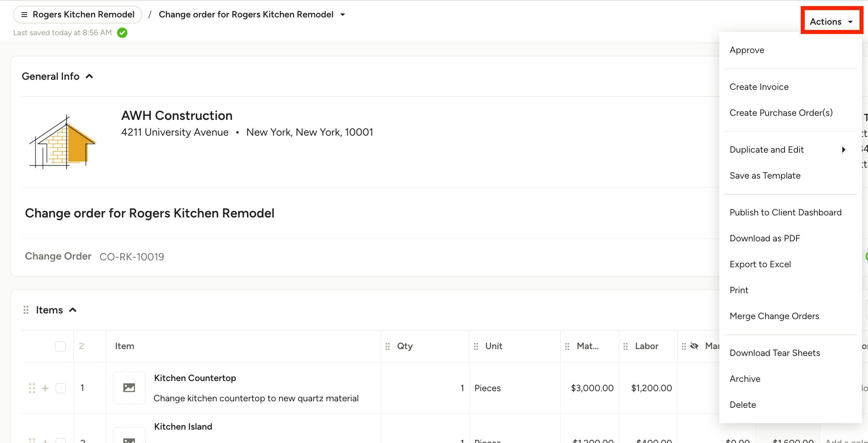Open the change order title dropdown arrow

[x=343, y=15]
